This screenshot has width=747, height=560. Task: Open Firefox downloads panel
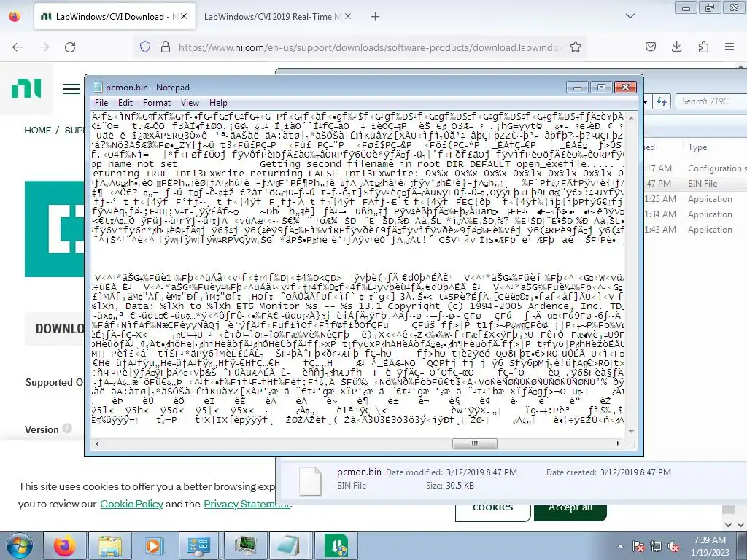tap(676, 47)
